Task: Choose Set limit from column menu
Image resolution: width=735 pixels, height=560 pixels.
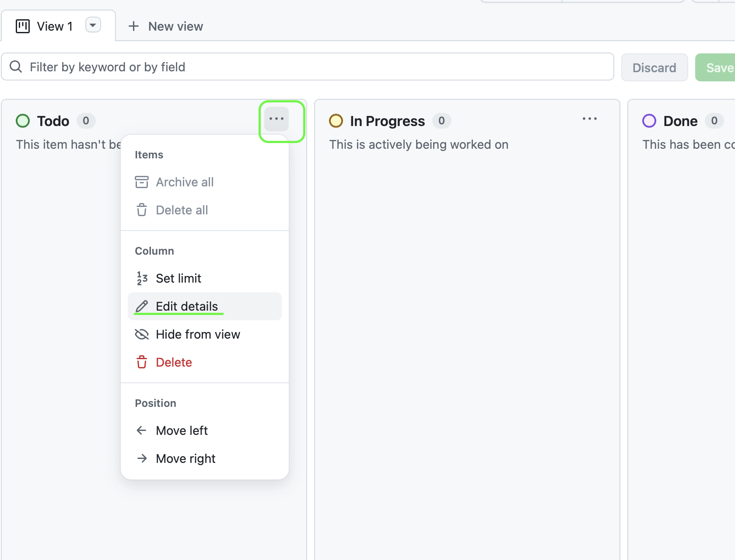Action: 178,278
